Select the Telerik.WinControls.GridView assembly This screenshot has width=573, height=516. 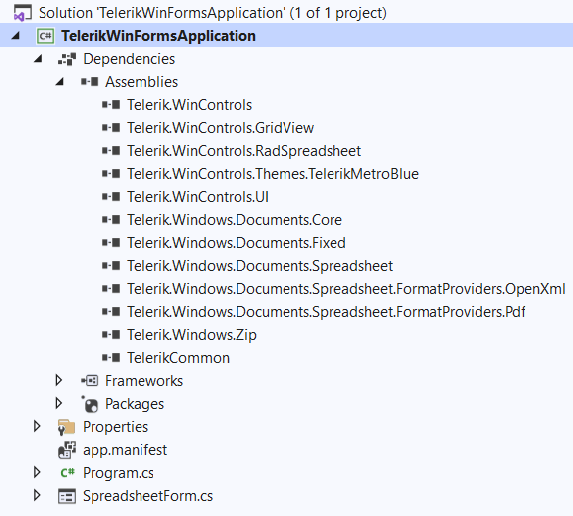point(220,128)
